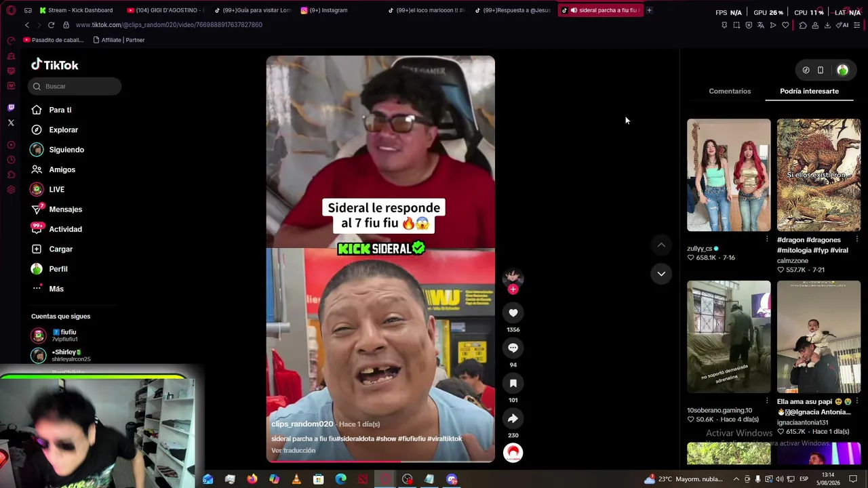The height and width of the screenshot is (488, 868).
Task: Switch to the Instagram browser tab
Action: (330, 10)
